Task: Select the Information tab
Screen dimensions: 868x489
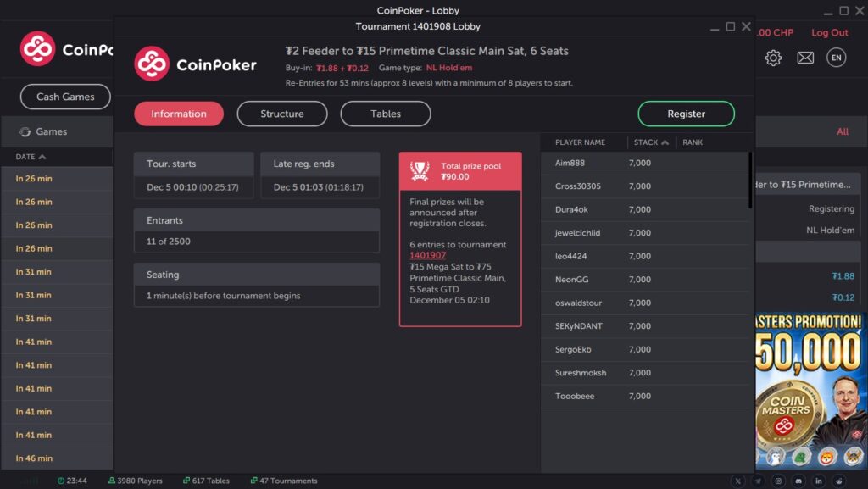Action: click(x=179, y=114)
